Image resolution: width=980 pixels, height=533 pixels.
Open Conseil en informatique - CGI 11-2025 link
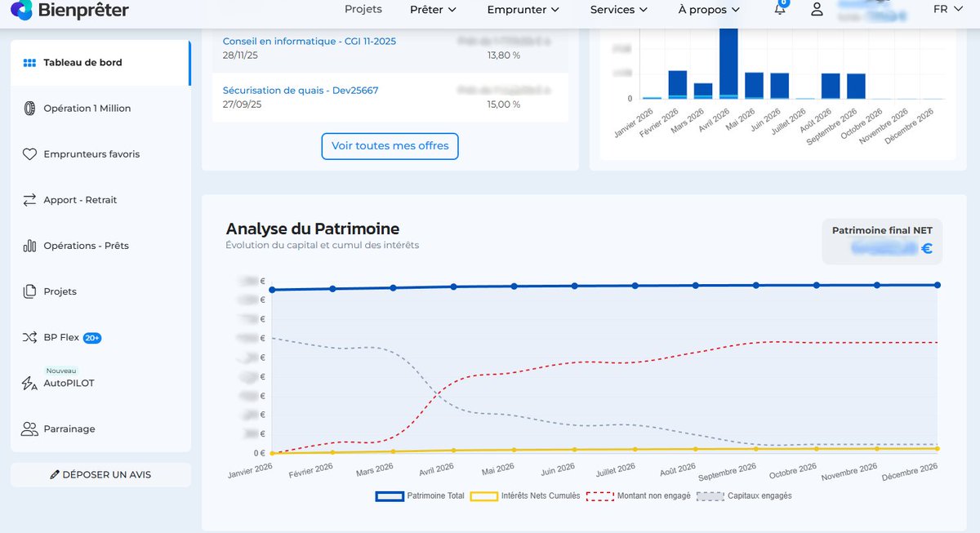pos(310,41)
